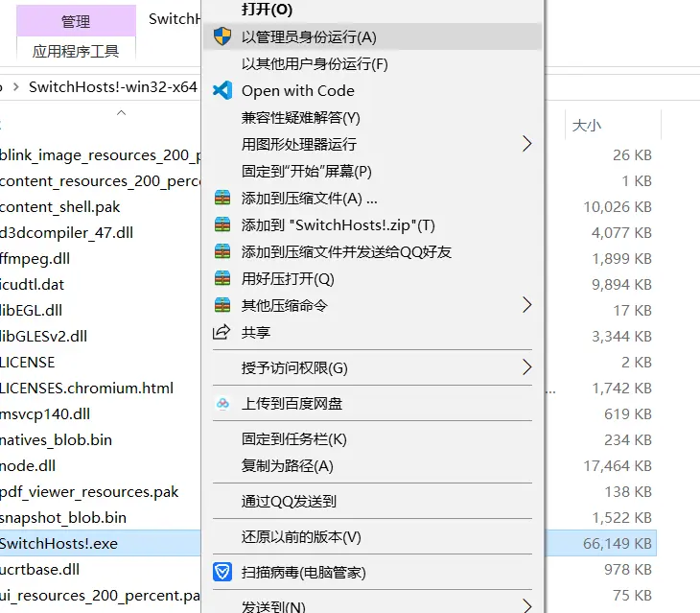Choose 添加到压缩文件(A) ...

click(371, 198)
